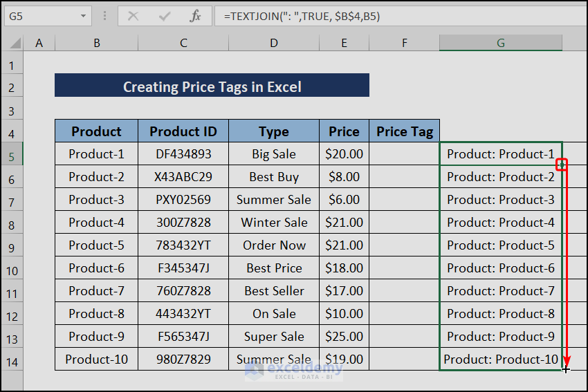The height and width of the screenshot is (392, 588).
Task: Select row 5 header
Action: (12, 154)
